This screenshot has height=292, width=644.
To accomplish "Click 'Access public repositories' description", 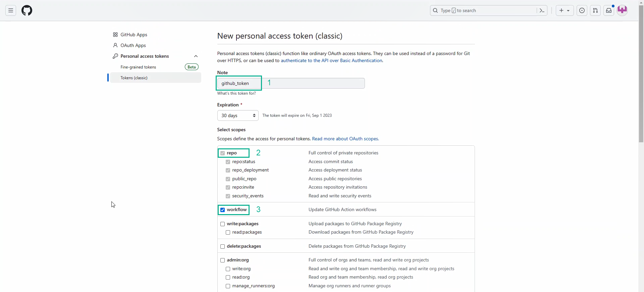I will tap(335, 179).
